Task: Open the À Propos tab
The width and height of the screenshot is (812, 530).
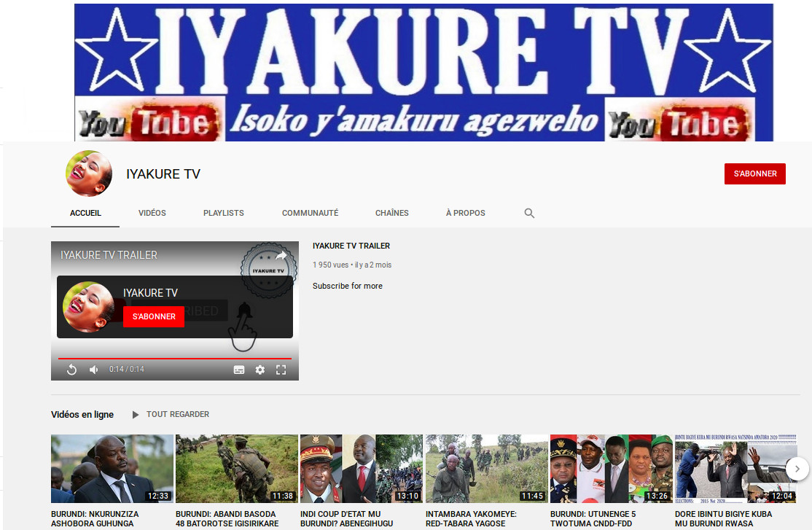Action: [465, 213]
